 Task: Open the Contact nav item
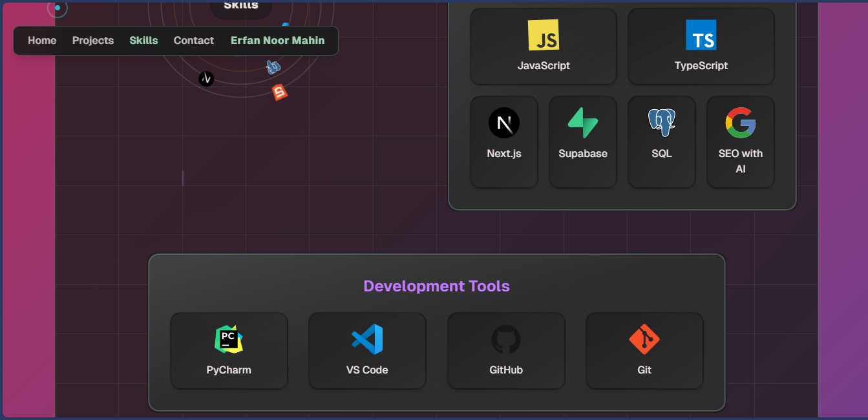194,40
